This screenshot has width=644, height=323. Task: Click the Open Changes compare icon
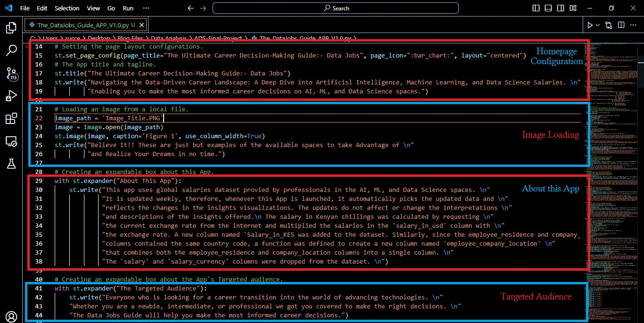click(609, 25)
